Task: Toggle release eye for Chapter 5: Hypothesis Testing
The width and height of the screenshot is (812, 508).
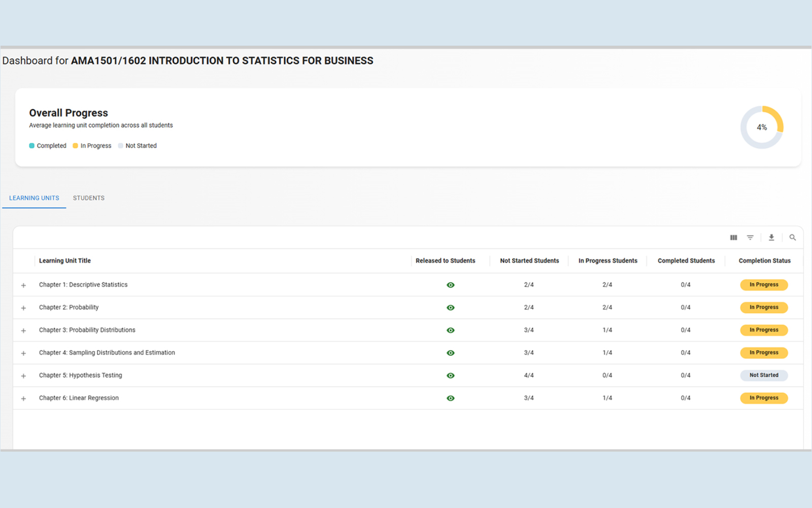Action: 450,375
